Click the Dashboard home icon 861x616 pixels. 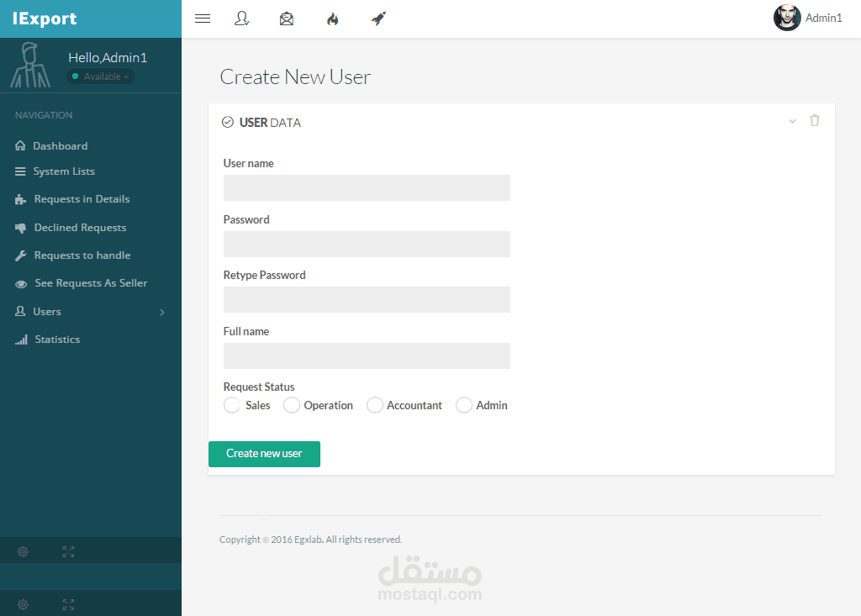20,145
